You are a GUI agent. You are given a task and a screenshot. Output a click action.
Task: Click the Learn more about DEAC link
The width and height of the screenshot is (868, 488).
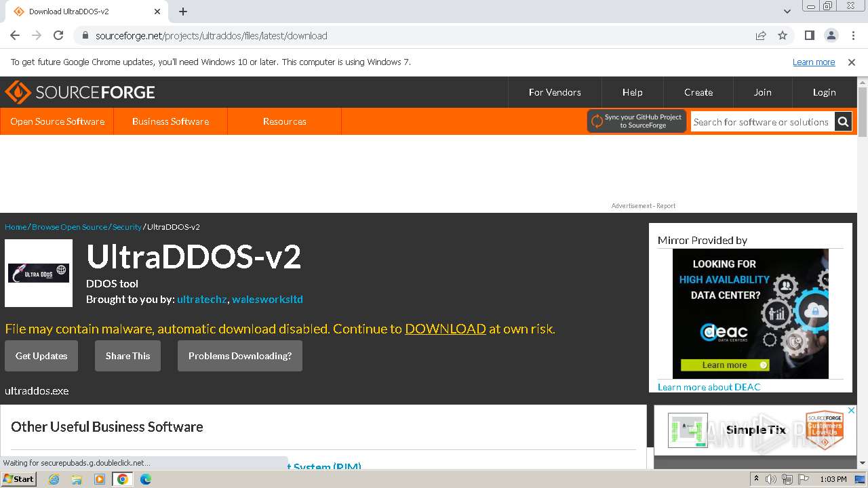click(709, 387)
